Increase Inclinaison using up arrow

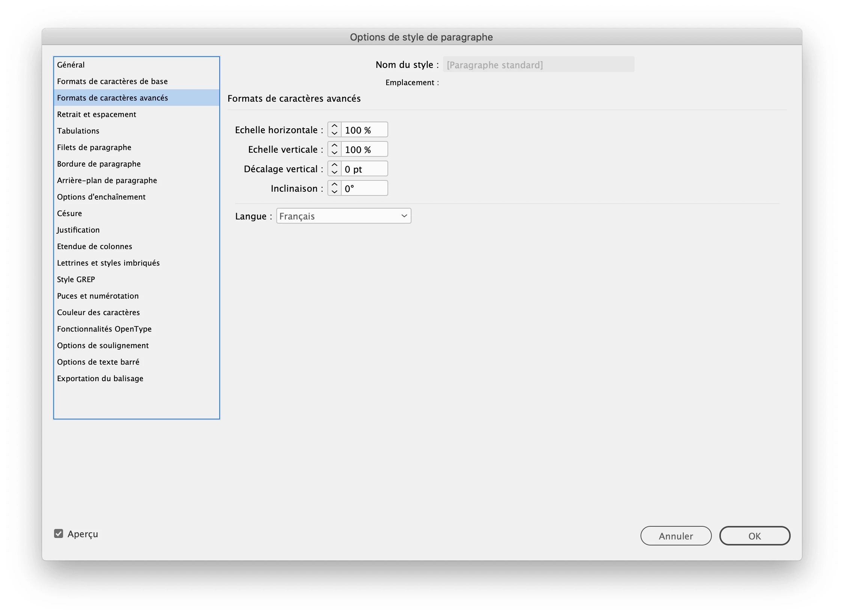[334, 185]
